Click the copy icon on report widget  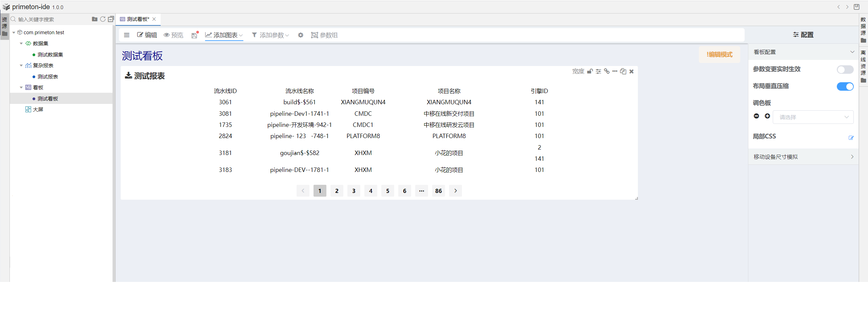(x=623, y=71)
